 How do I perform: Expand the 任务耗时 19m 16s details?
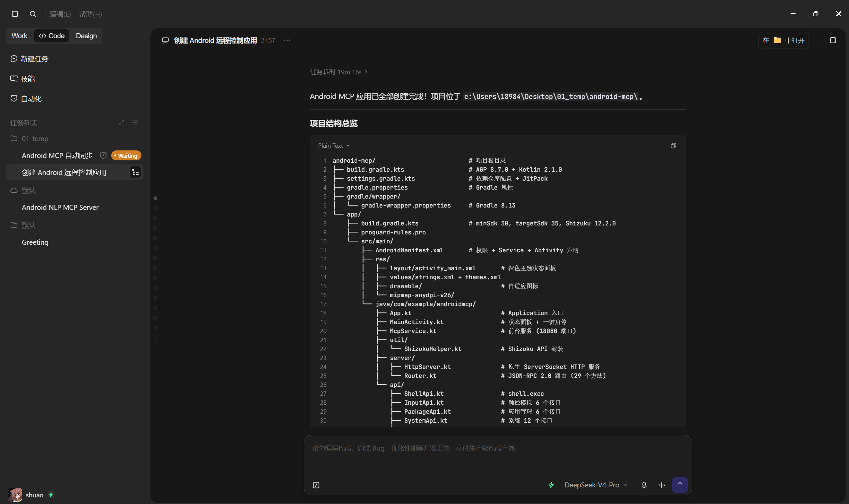tap(339, 72)
